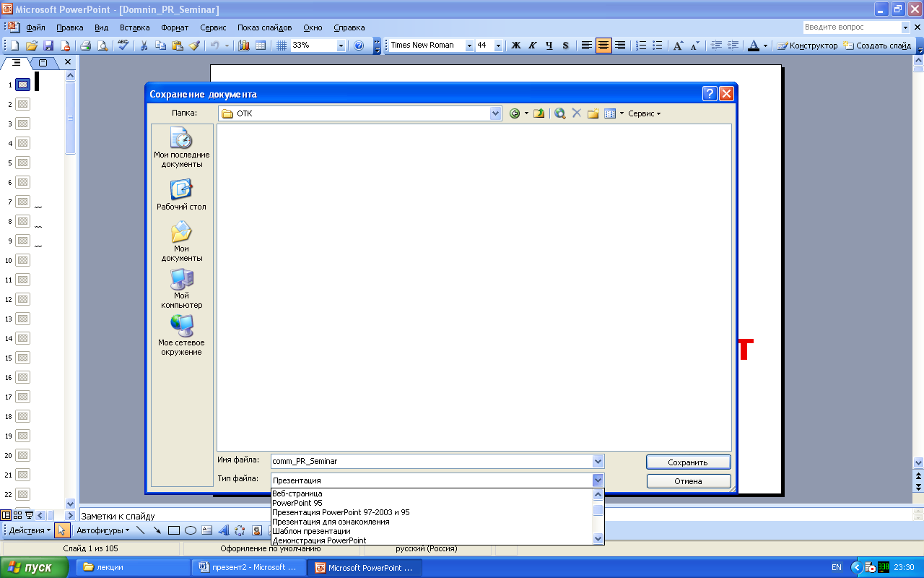924x578 pixels.
Task: Open the font size 44 dropdown
Action: 498,46
